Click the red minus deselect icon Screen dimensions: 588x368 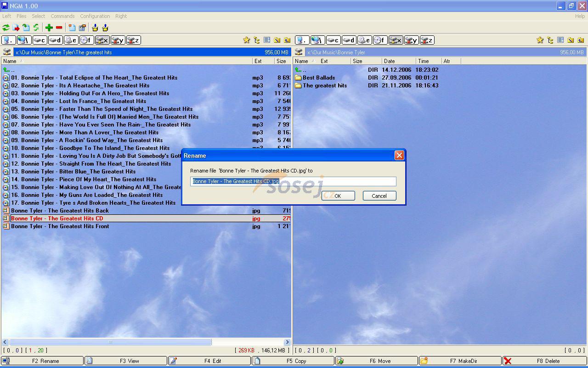pyautogui.click(x=59, y=28)
